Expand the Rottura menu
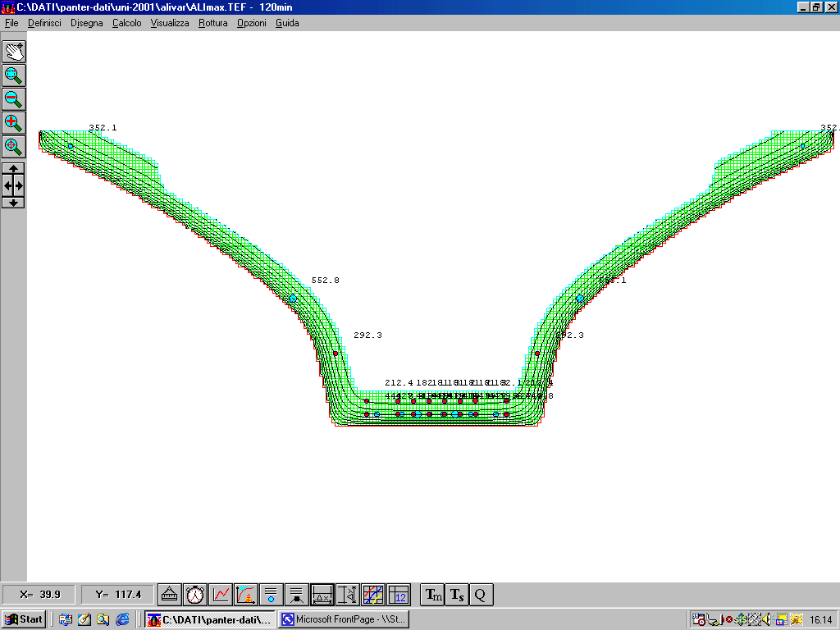The image size is (840, 630). coord(212,23)
